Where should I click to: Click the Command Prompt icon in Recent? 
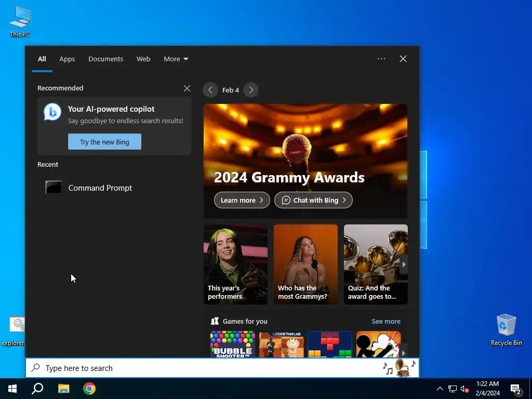click(x=54, y=187)
